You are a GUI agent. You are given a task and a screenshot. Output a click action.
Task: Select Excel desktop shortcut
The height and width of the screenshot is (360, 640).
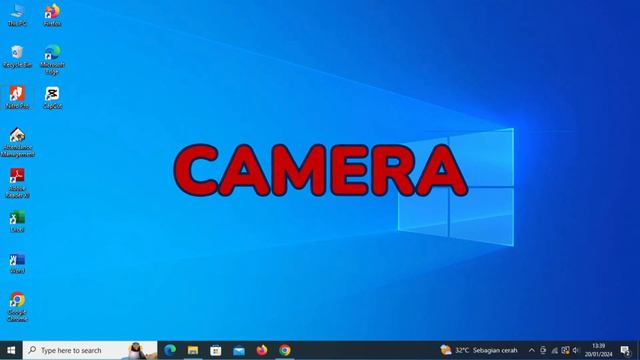coord(17,221)
